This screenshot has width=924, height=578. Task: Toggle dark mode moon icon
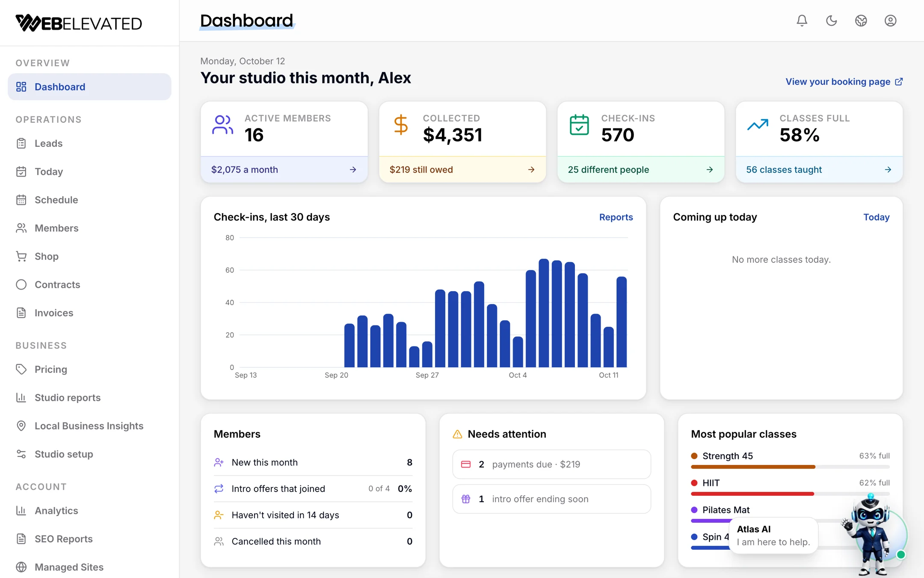[x=831, y=21]
